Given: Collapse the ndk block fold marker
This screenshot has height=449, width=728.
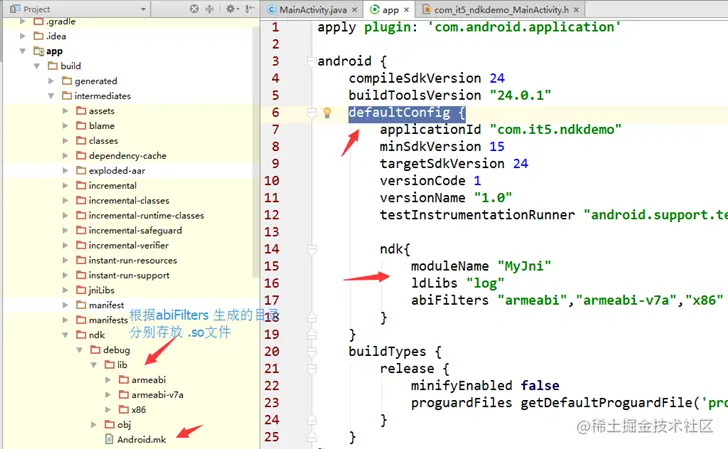Looking at the screenshot, I should (x=312, y=249).
